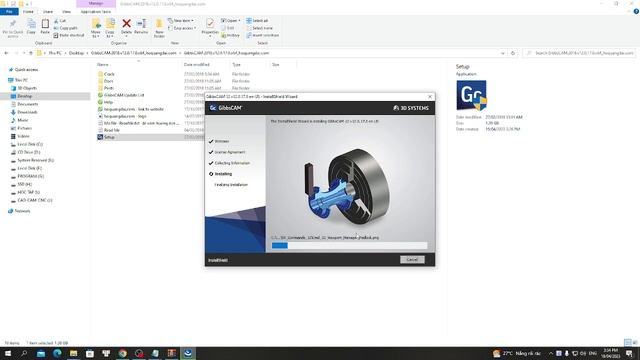This screenshot has height=360, width=640.
Task: Click the Up one level arrow
Action: click(31, 53)
